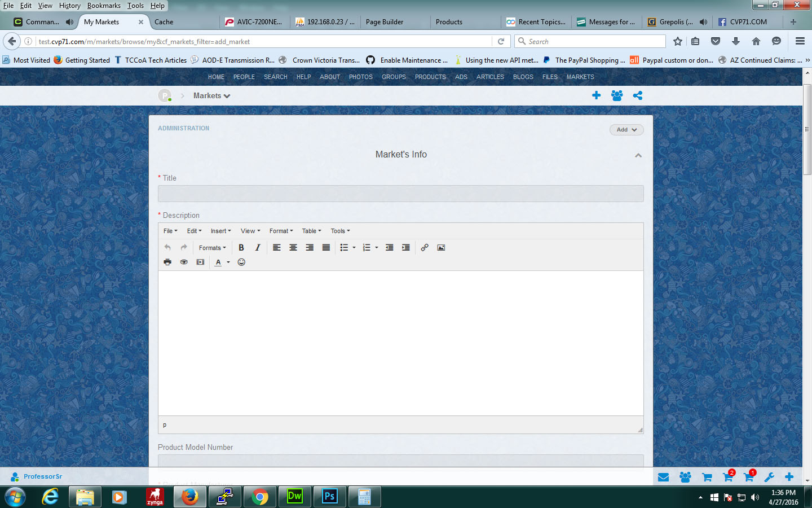Image resolution: width=812 pixels, height=508 pixels.
Task: Open the text color picker arrow
Action: (x=228, y=262)
